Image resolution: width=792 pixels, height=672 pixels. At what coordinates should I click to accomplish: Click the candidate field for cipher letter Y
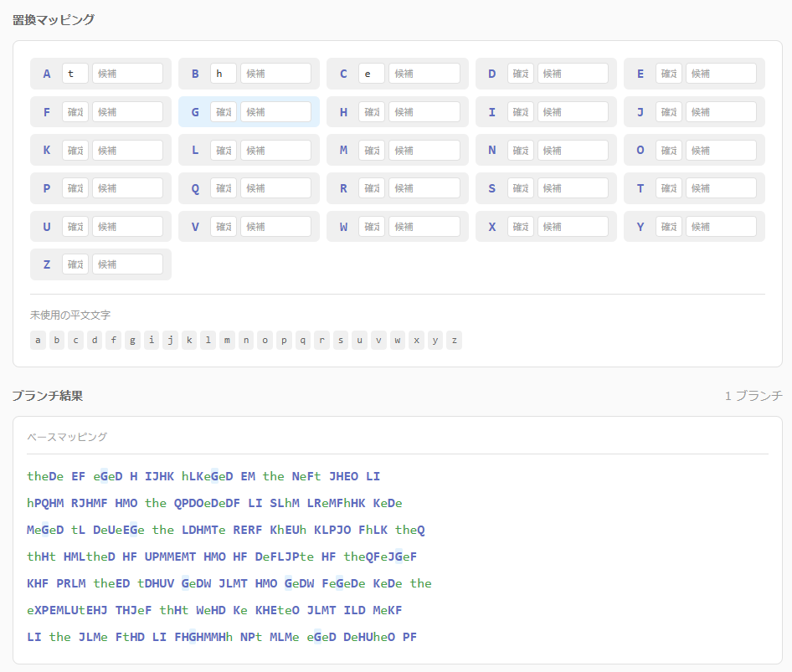[720, 227]
